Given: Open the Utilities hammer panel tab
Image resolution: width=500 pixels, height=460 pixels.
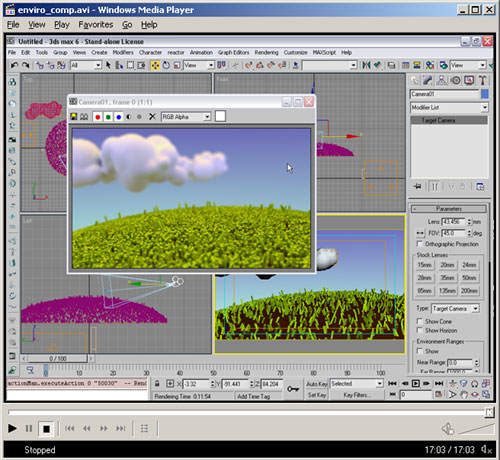Looking at the screenshot, I should pyautogui.click(x=482, y=80).
